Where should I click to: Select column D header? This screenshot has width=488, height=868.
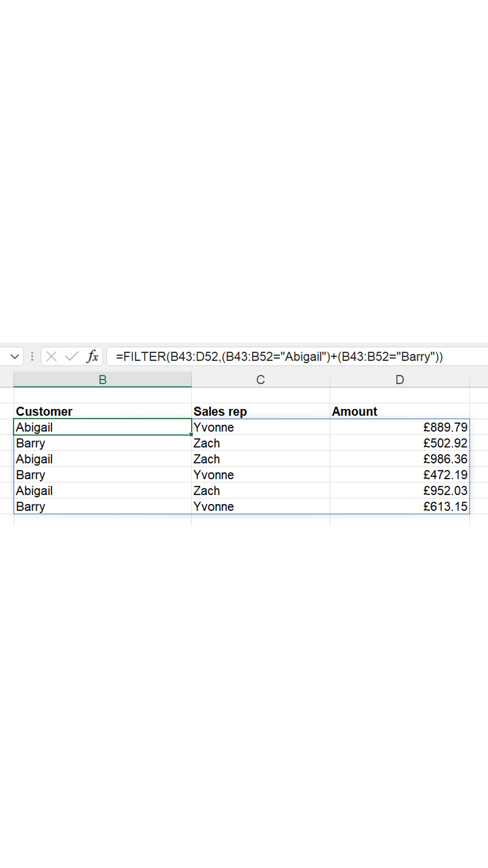click(x=400, y=380)
